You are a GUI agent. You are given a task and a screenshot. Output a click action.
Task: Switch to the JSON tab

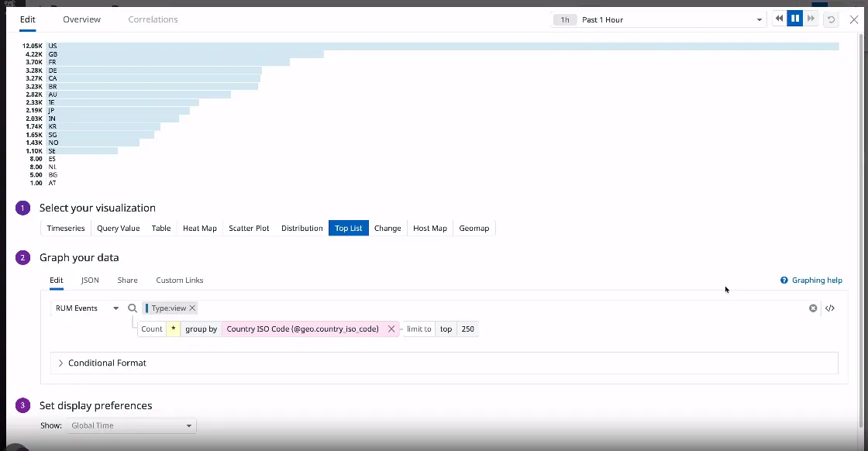[x=90, y=281]
